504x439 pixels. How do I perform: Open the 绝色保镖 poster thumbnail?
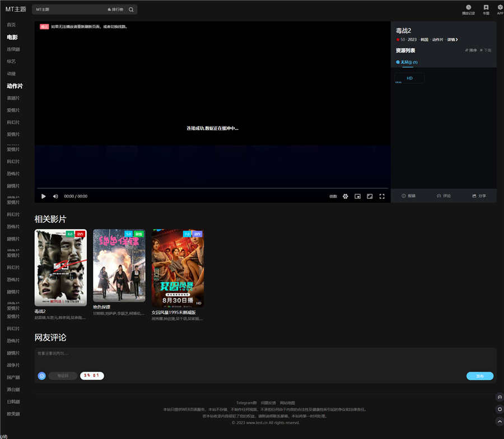(119, 265)
